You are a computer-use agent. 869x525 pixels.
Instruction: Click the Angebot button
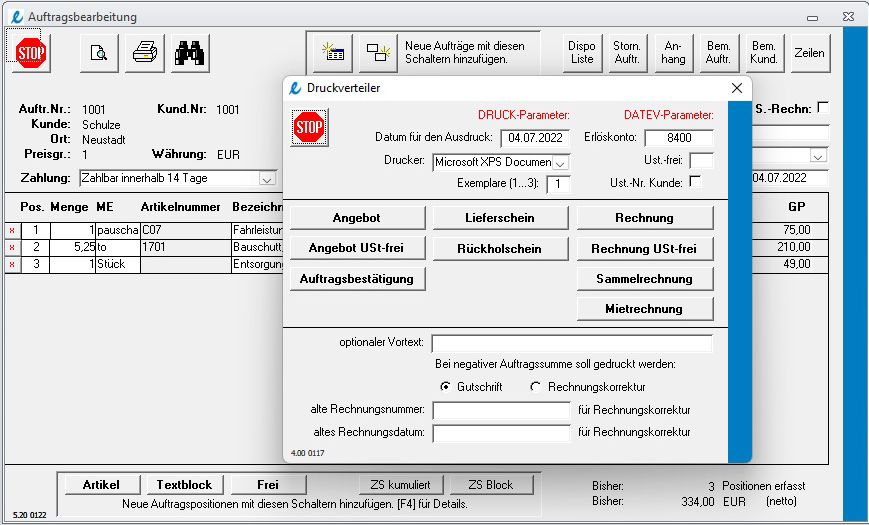(357, 218)
